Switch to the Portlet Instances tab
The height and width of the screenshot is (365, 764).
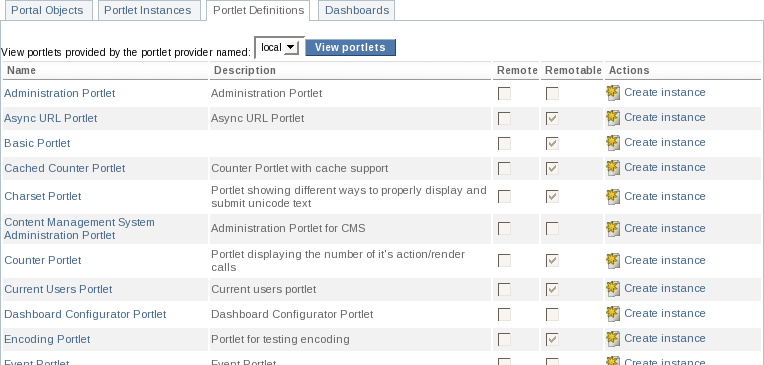pos(148,10)
